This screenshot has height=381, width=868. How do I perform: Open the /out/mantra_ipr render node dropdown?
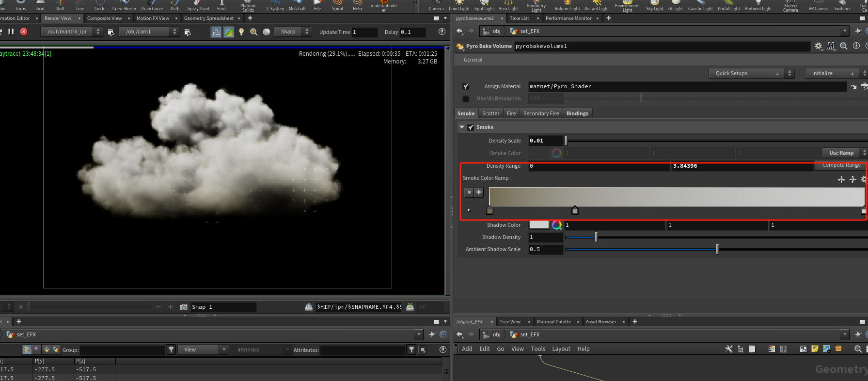71,32
